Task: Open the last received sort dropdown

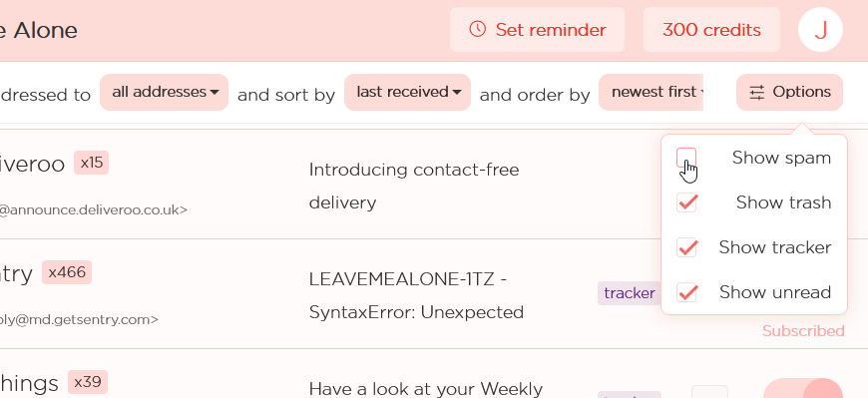Action: [x=407, y=92]
